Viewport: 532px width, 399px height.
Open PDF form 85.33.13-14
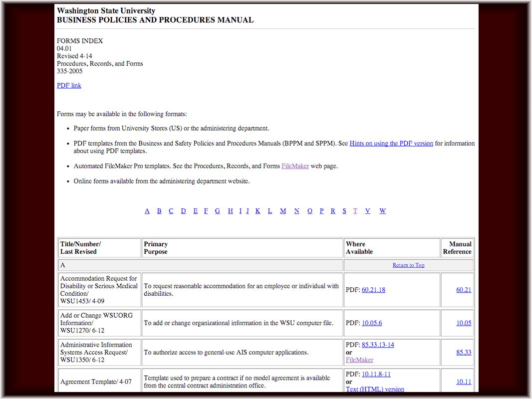tap(378, 345)
